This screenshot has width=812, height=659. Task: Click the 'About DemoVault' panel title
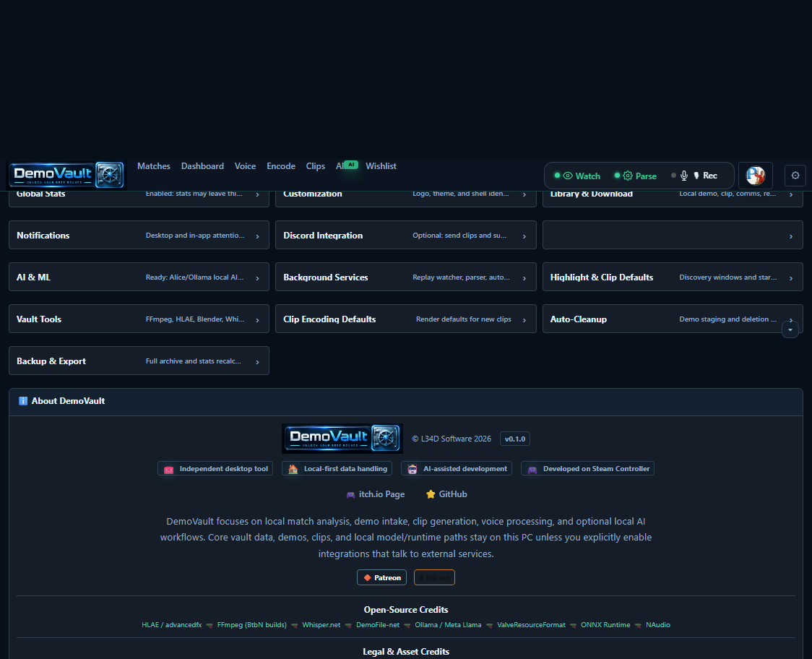point(68,401)
